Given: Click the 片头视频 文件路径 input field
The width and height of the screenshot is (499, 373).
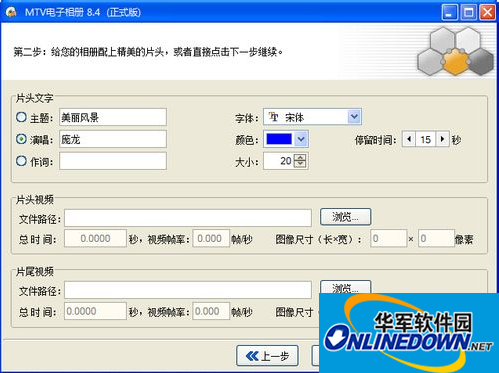Looking at the screenshot, I should point(188,218).
